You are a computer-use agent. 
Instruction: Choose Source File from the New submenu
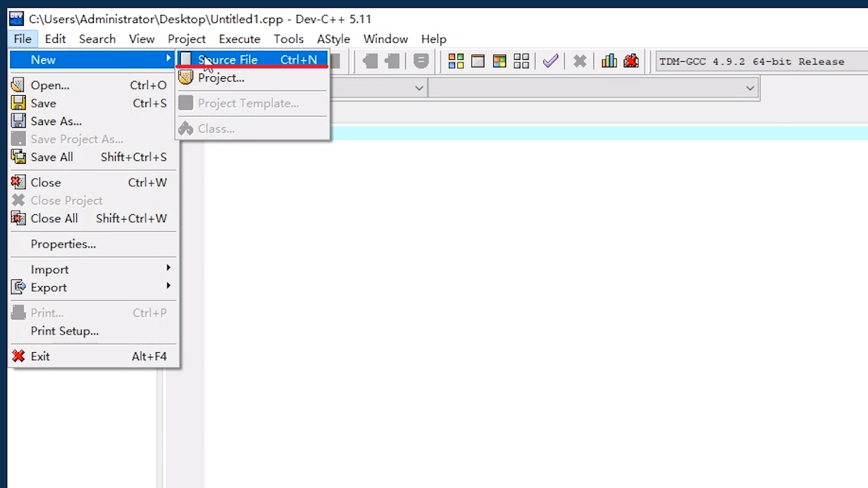click(252, 60)
